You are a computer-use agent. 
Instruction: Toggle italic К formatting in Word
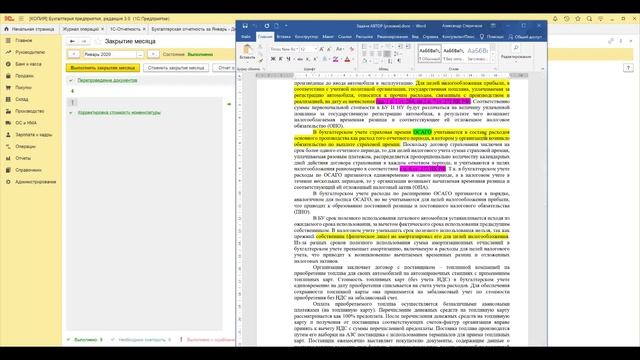point(280,60)
